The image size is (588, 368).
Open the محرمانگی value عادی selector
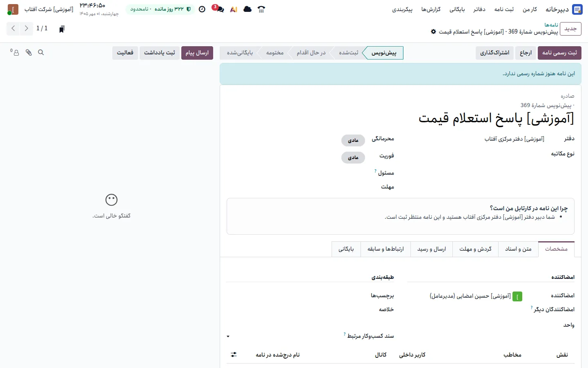click(x=353, y=140)
